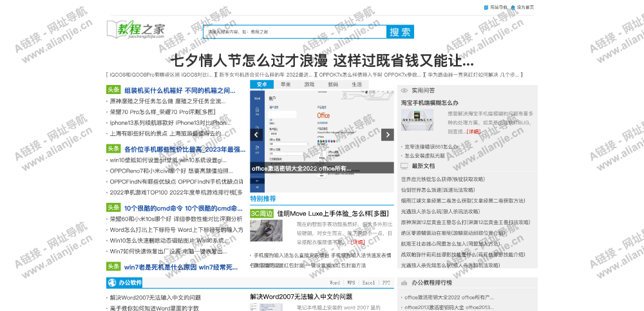Open 世界启元铁锭怎么获得 document
The width and height of the screenshot is (644, 311).
pos(443,179)
